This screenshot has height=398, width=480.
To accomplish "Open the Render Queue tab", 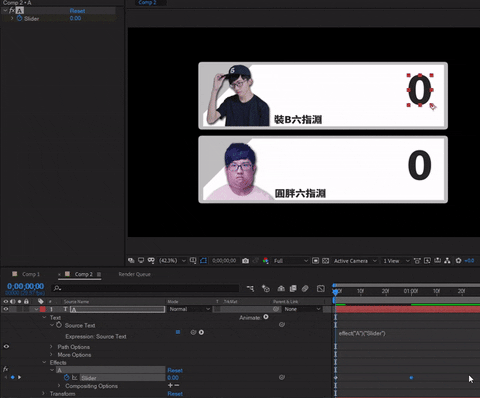I will (x=134, y=274).
